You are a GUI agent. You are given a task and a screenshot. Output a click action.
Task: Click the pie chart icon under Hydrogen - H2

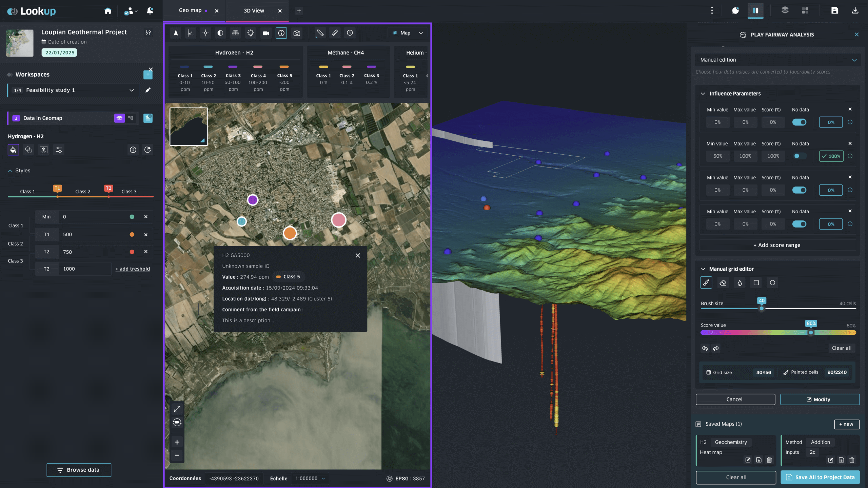147,150
